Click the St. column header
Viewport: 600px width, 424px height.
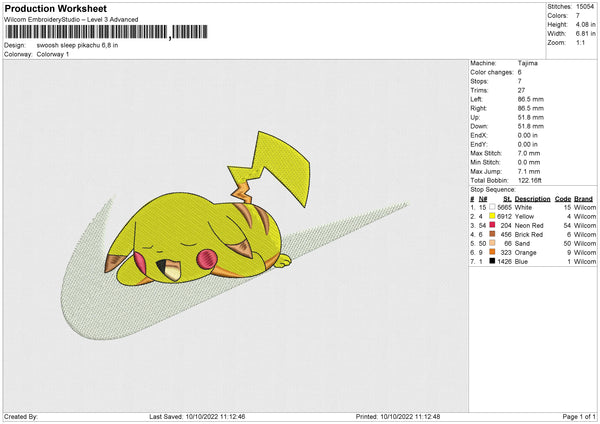point(507,199)
